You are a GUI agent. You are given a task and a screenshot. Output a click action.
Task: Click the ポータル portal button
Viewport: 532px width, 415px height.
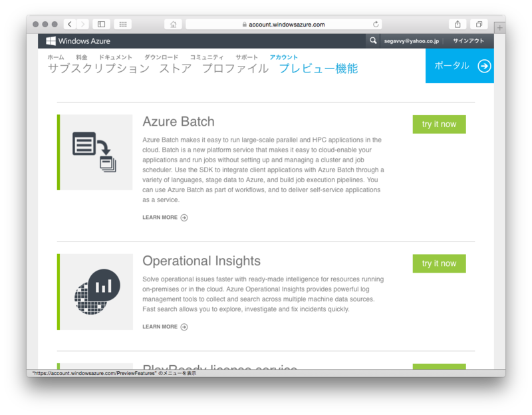coord(460,66)
